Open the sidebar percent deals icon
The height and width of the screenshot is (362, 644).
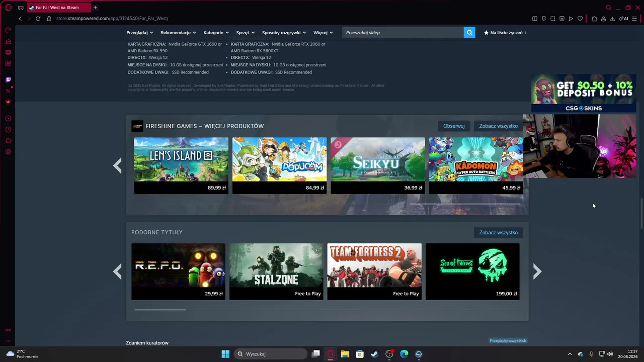[8, 90]
